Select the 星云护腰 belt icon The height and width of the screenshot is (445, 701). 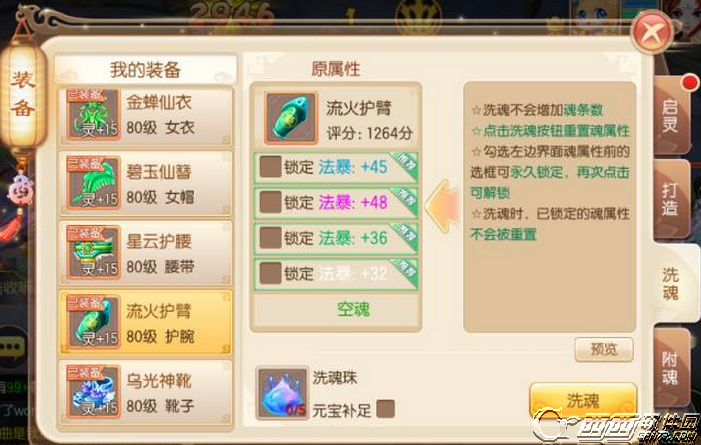coord(93,252)
